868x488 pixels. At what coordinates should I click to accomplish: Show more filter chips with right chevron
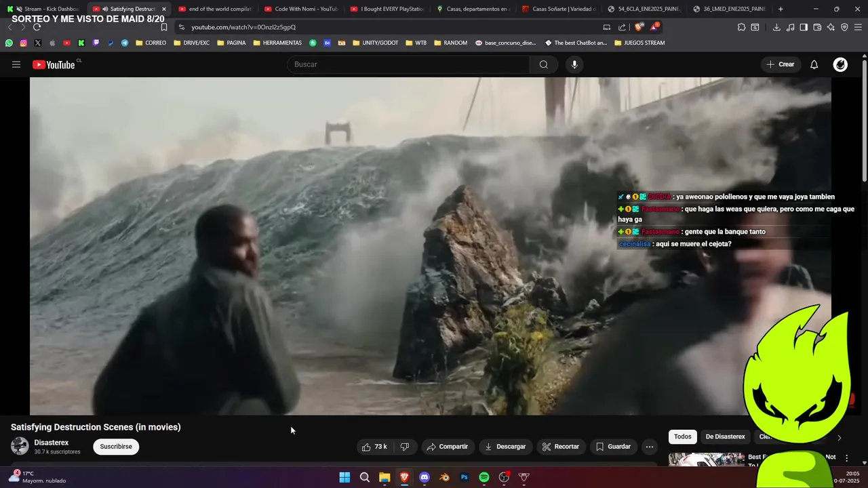coord(839,437)
